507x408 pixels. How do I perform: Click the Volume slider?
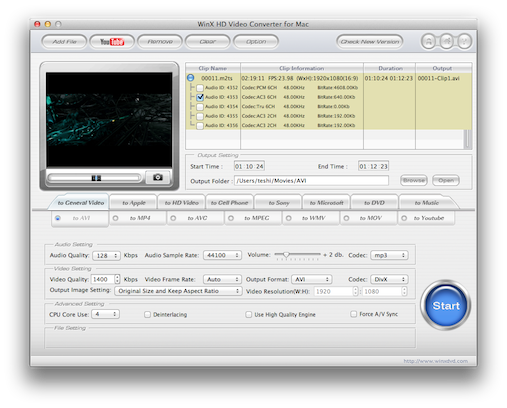pos(297,255)
